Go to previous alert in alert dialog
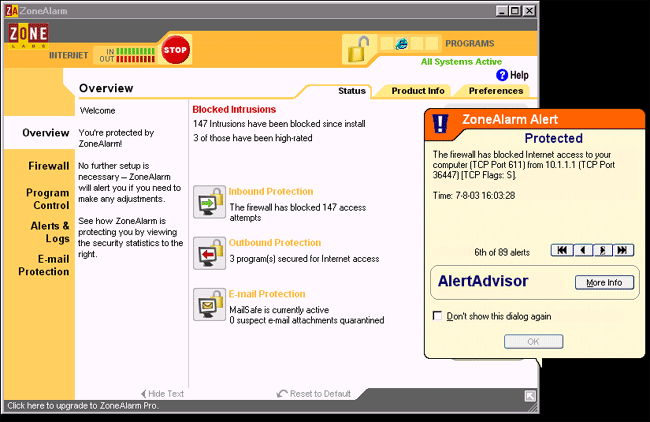 (583, 250)
